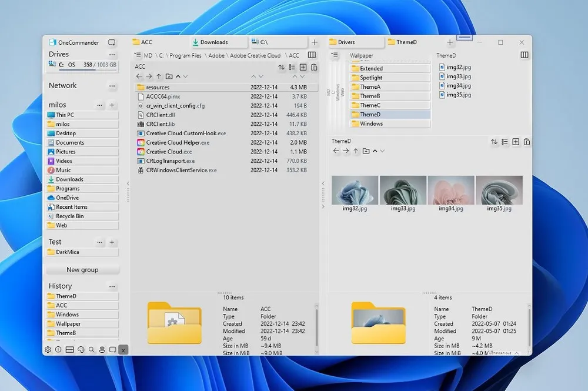Select Spotlight folder in Wallpaper column

[x=390, y=78]
